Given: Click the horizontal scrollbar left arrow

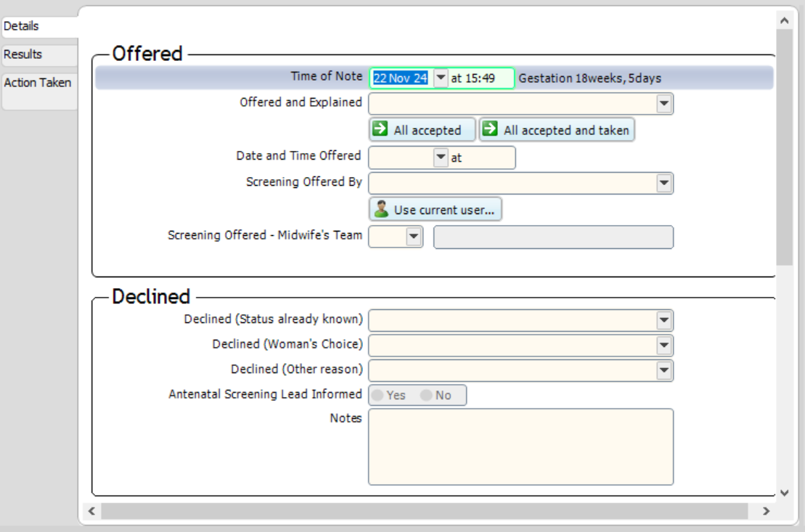Looking at the screenshot, I should pos(91,512).
